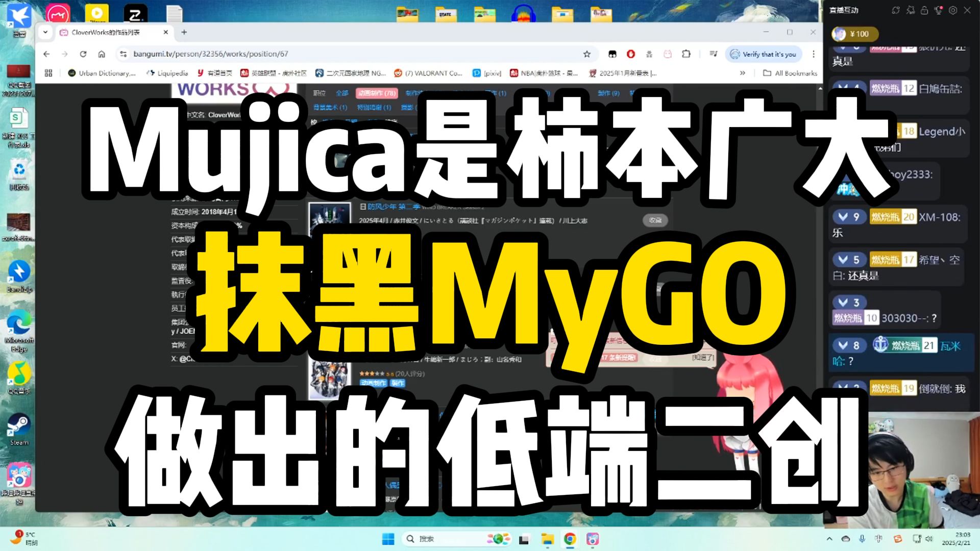Image resolution: width=980 pixels, height=551 pixels.
Task: Open the weather widget showing 5°C
Action: click(24, 538)
